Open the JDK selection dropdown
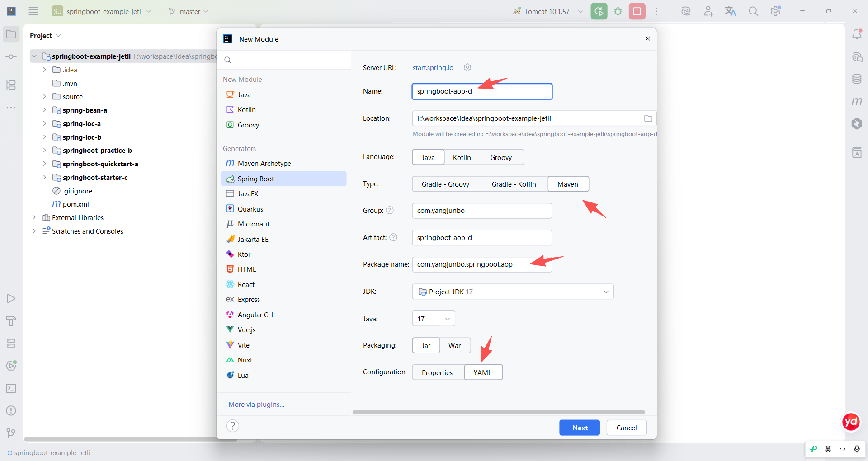 click(x=513, y=292)
